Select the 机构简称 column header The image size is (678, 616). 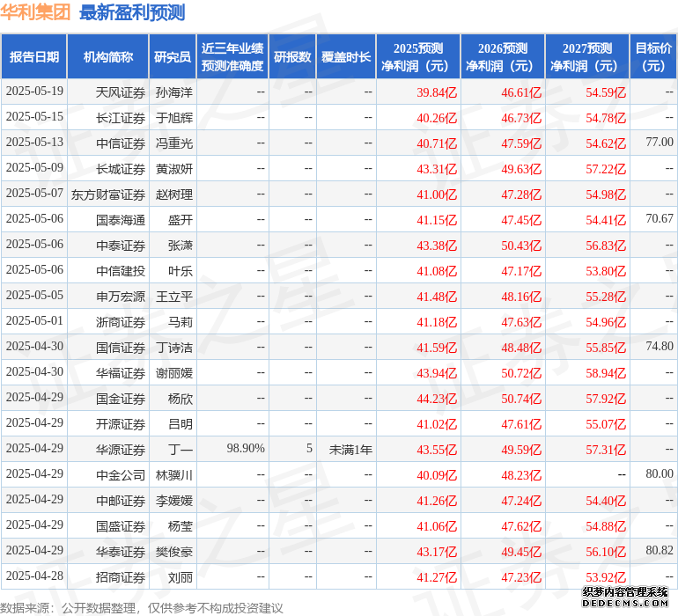click(x=108, y=56)
